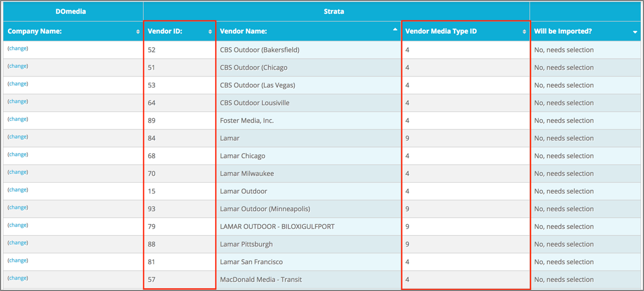Select vendor name Foster Media, Inc.

(x=247, y=121)
